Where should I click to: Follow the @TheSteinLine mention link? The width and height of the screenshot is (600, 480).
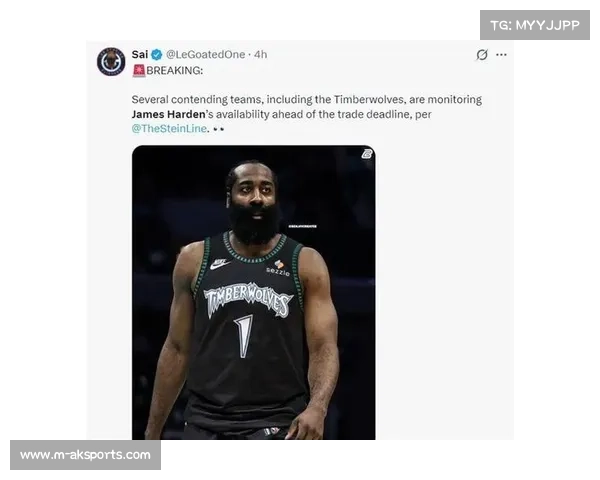click(x=169, y=129)
